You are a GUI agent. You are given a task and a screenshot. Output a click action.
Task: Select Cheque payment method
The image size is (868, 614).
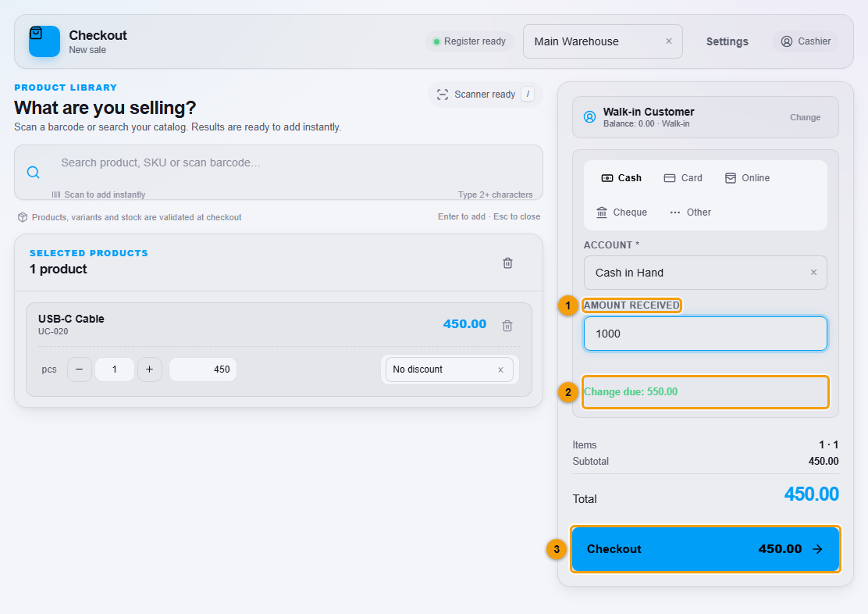[x=621, y=212]
